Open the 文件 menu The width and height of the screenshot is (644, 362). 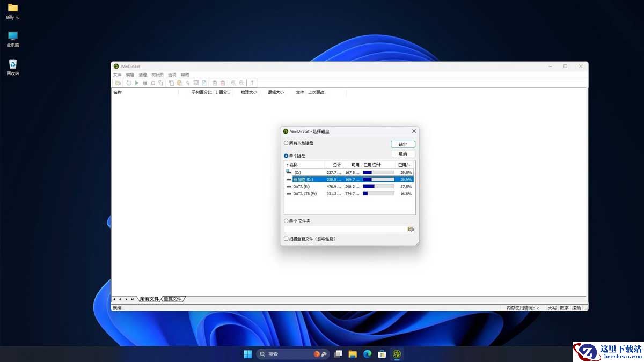[x=118, y=75]
